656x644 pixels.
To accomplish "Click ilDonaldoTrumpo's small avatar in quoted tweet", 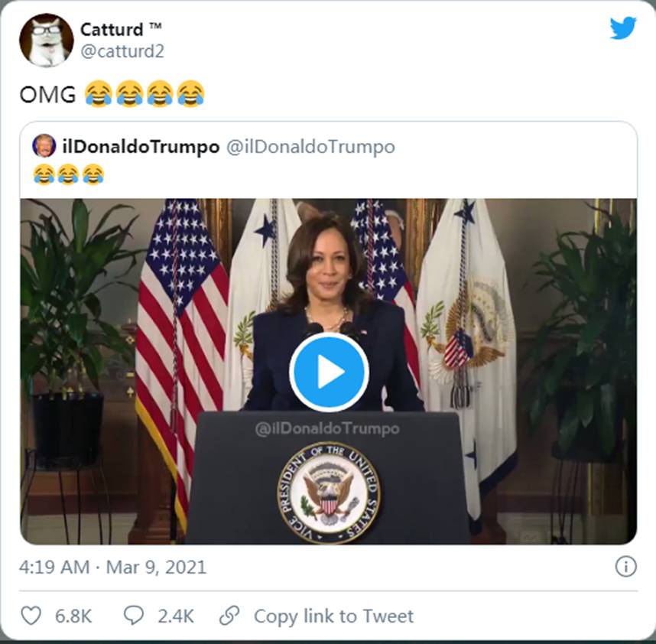I will point(44,145).
